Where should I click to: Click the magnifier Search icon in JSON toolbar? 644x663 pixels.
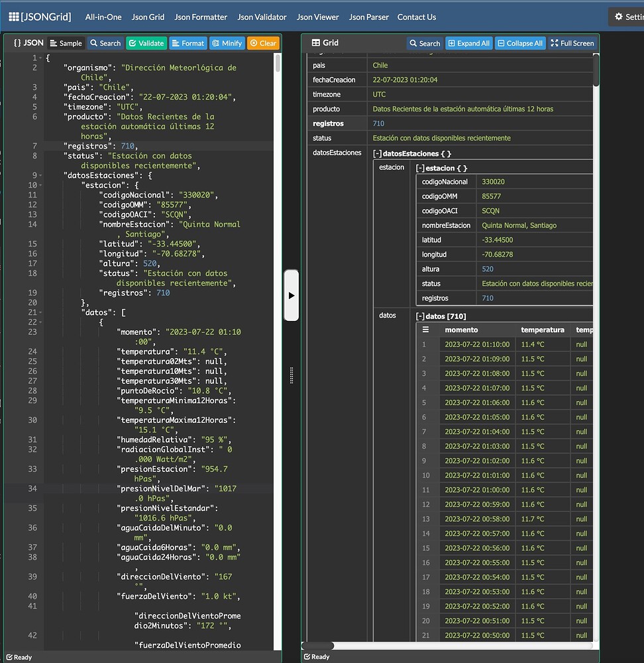[x=95, y=42]
